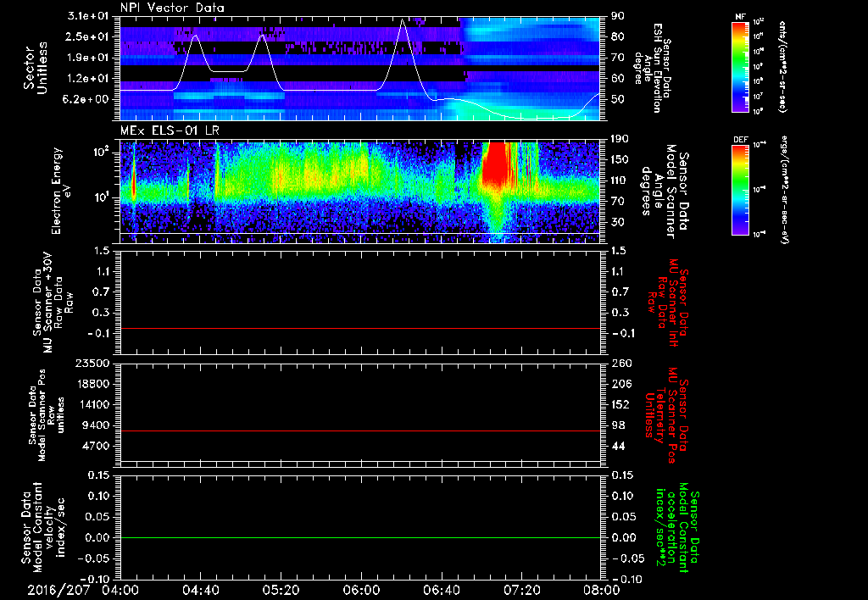Click the NF color scale bar
Image resolution: width=868 pixels, height=600 pixels.
click(740, 67)
